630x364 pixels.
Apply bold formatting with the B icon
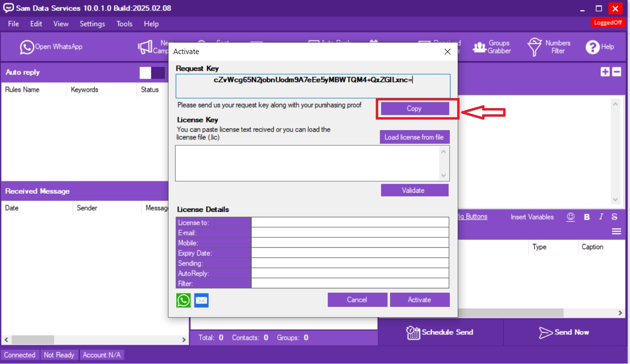(587, 217)
